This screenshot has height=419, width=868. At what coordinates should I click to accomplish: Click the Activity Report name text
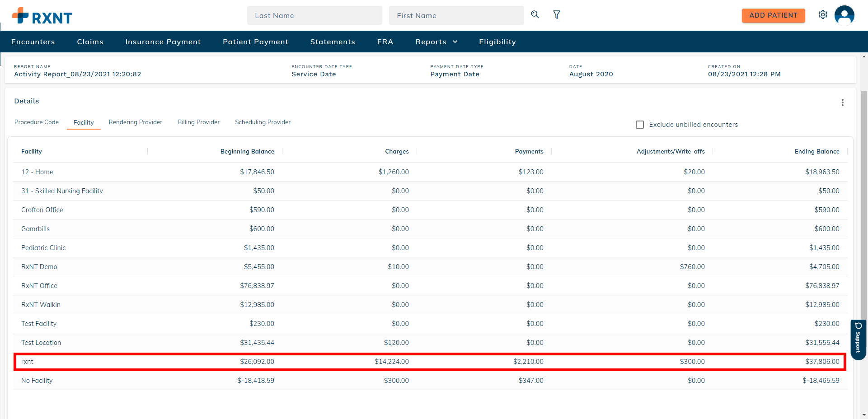[77, 74]
